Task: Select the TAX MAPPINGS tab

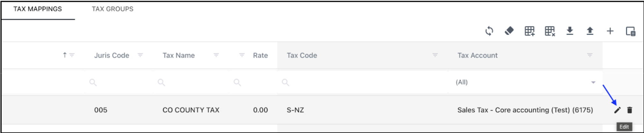Action: point(38,9)
